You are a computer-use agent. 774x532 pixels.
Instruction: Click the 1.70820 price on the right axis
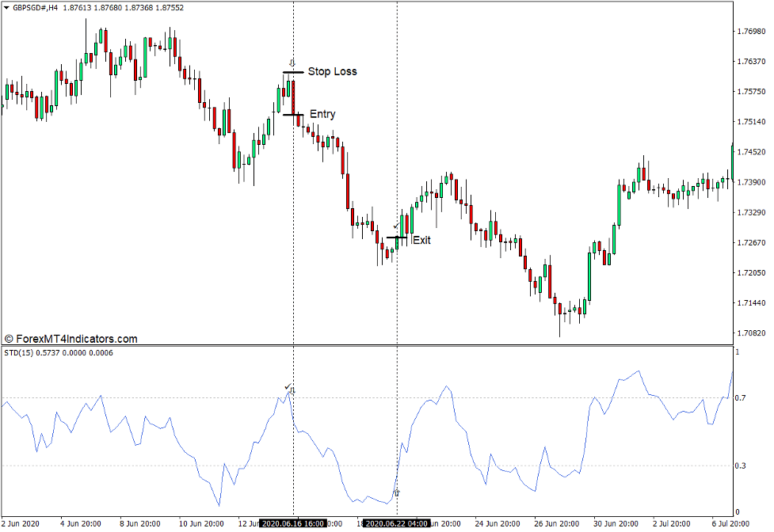pos(753,334)
